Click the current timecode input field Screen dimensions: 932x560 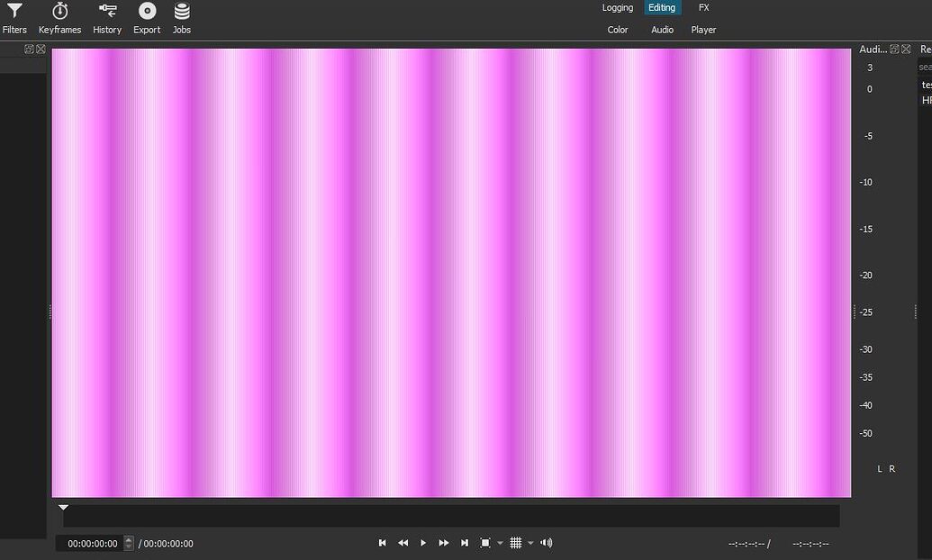pos(93,543)
